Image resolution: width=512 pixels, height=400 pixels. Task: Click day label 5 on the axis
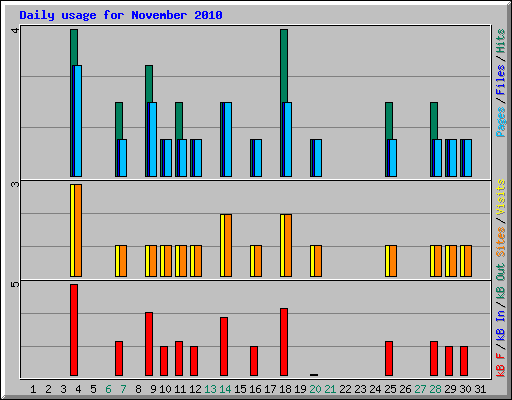(x=93, y=389)
